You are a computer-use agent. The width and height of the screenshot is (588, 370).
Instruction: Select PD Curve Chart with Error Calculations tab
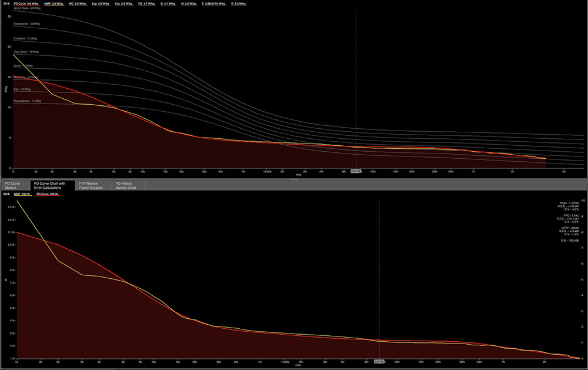pyautogui.click(x=52, y=185)
